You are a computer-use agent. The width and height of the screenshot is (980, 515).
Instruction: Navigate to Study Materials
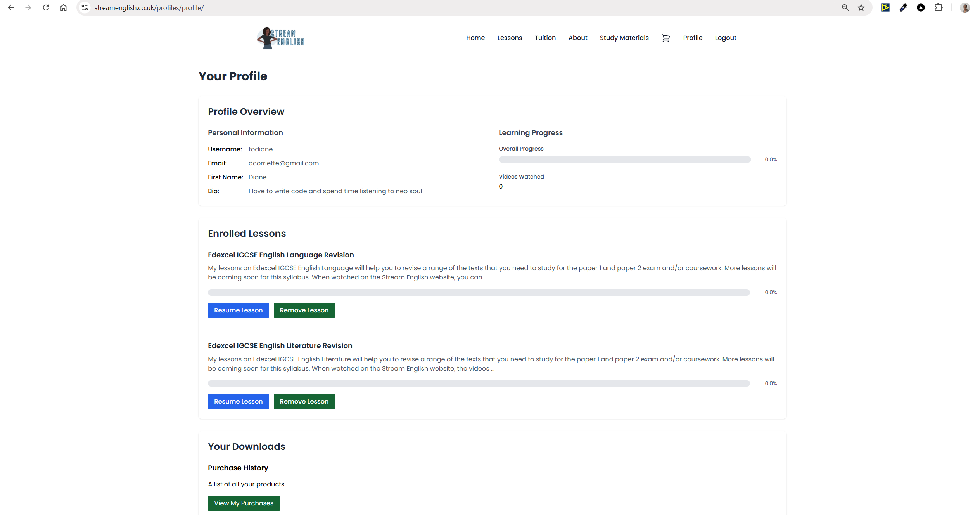tap(624, 38)
